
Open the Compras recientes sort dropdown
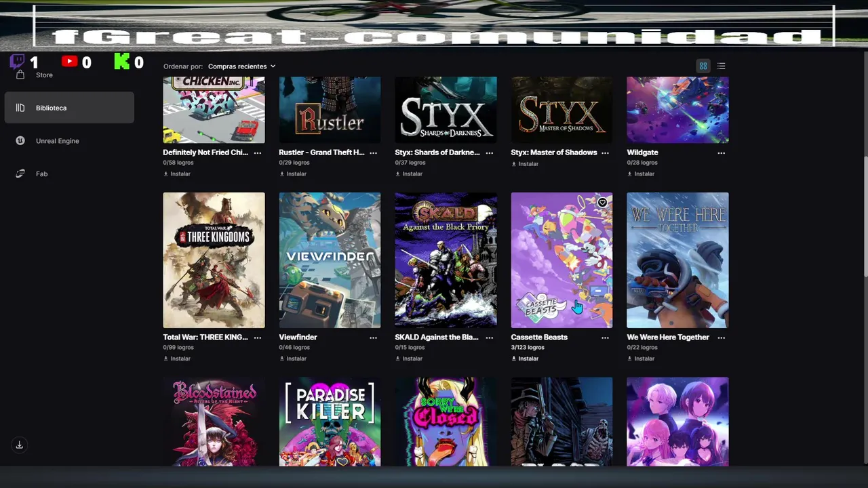point(241,66)
